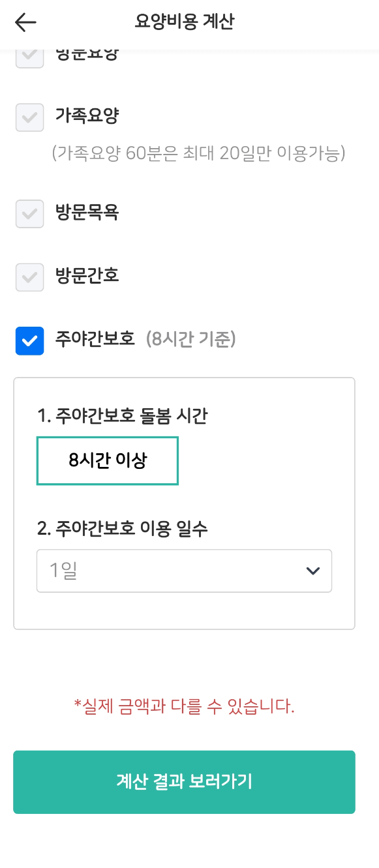Click the gray check icon next to 방문간호
This screenshot has height=868, width=379.
point(29,277)
